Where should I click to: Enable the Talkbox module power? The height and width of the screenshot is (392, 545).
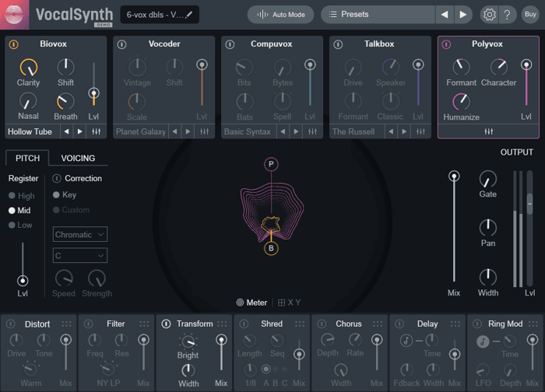(338, 44)
